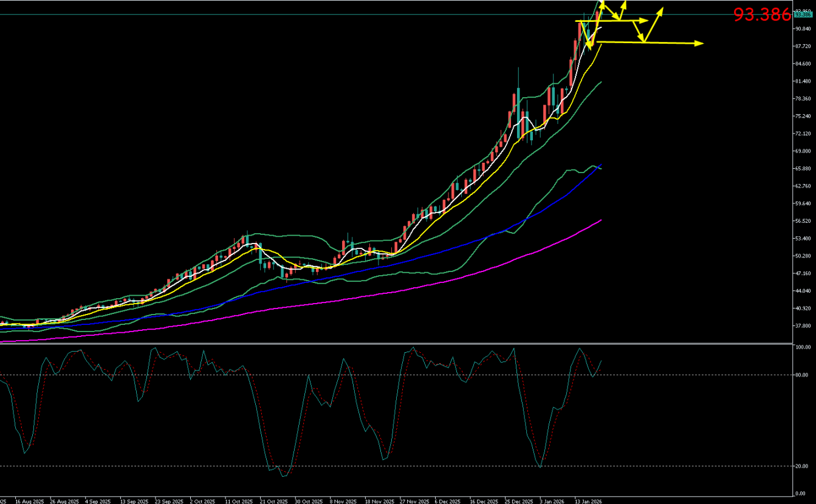The height and width of the screenshot is (504, 816).
Task: Click the 16 Aug 2025 date label
Action: click(29, 502)
